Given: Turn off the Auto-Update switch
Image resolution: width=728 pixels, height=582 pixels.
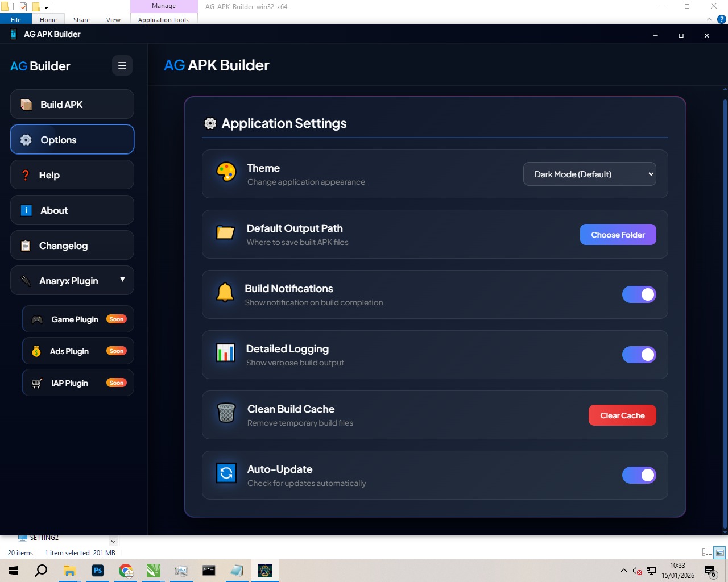Looking at the screenshot, I should click(639, 475).
